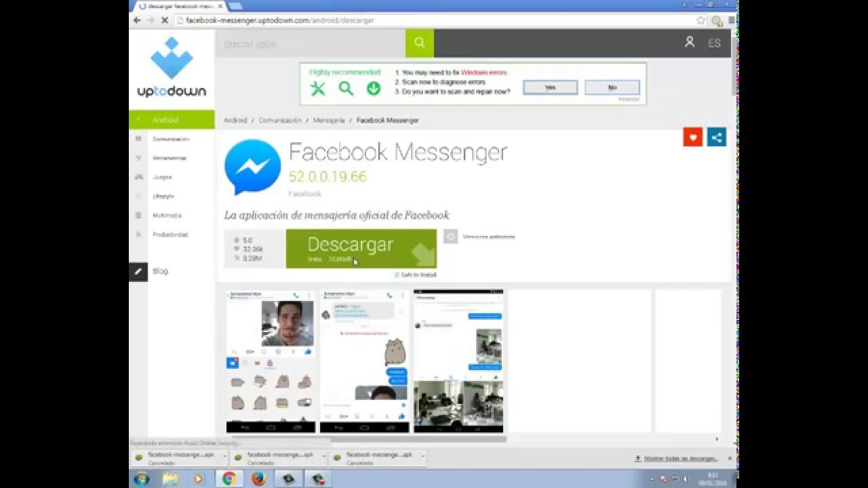Click the Buscar apps search field
The height and width of the screenshot is (488, 868).
[x=311, y=43]
